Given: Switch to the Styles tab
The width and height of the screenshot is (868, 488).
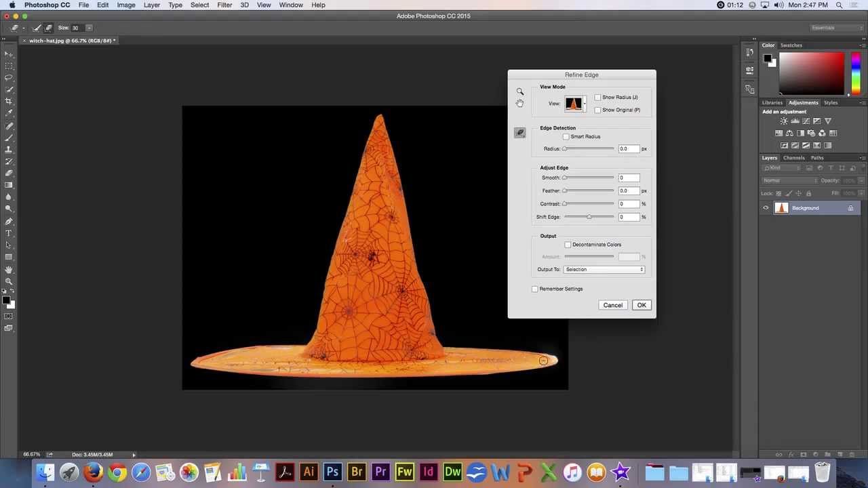Looking at the screenshot, I should click(831, 103).
